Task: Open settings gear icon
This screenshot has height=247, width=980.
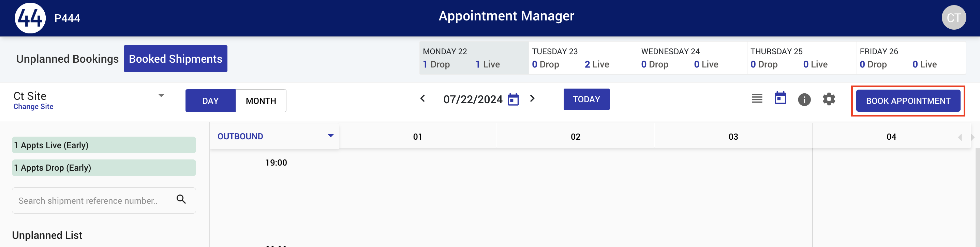Action: pyautogui.click(x=829, y=99)
